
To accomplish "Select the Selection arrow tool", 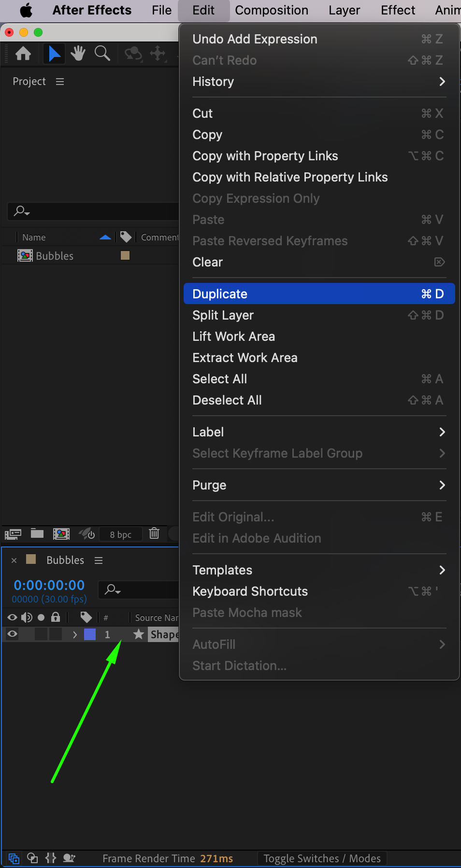I will click(55, 54).
